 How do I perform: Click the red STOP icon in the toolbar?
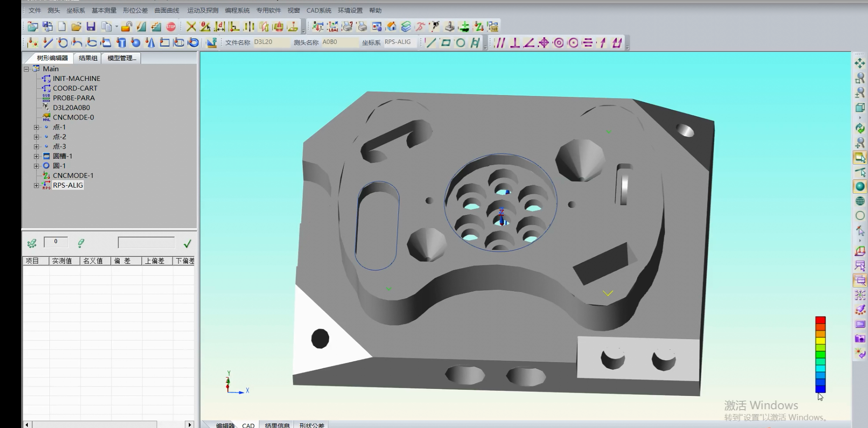pyautogui.click(x=171, y=27)
